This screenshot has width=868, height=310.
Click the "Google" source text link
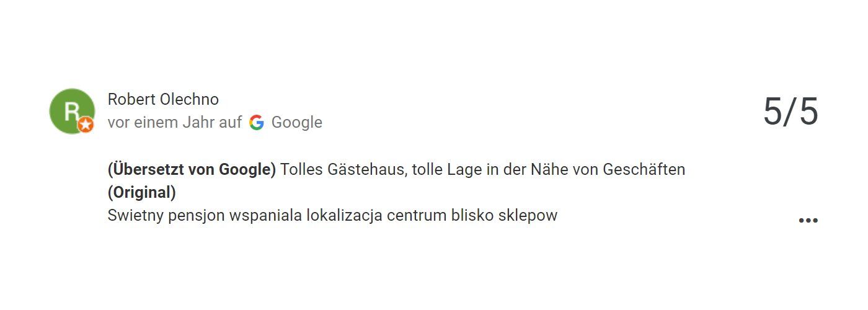coord(296,122)
